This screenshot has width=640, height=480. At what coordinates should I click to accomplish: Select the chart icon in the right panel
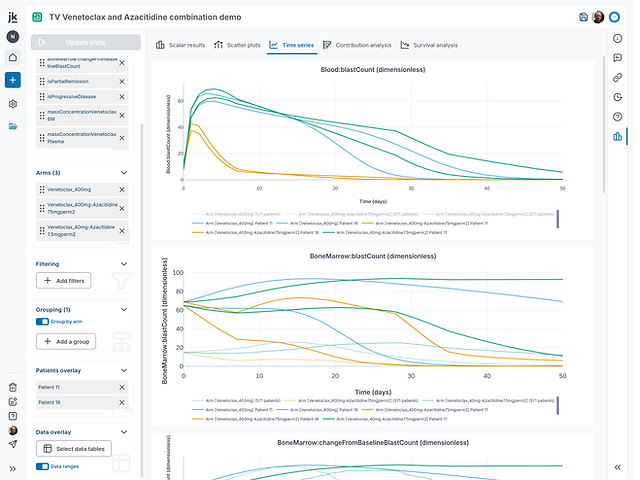[x=618, y=136]
